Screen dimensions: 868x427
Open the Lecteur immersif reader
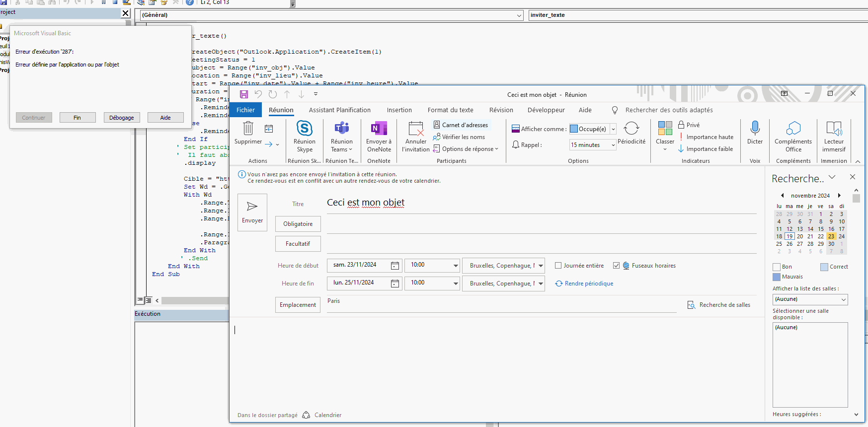pos(834,129)
